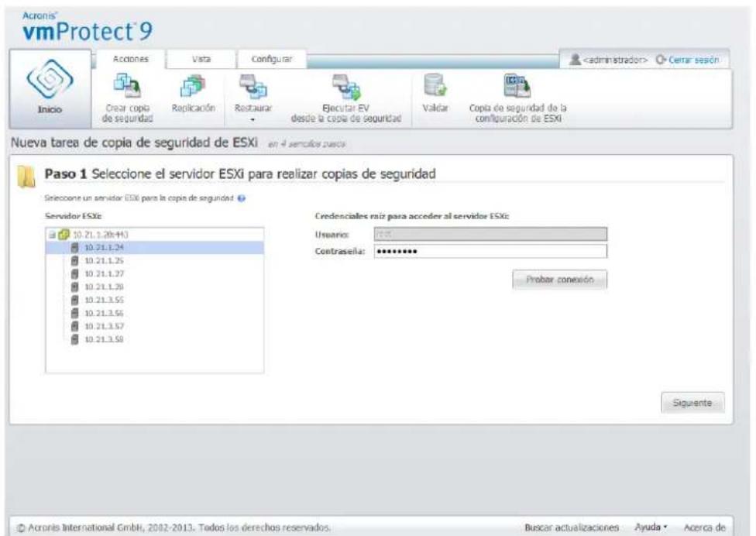Click the yellow folder icon beside Paso 1
756x536 pixels.
[26, 177]
